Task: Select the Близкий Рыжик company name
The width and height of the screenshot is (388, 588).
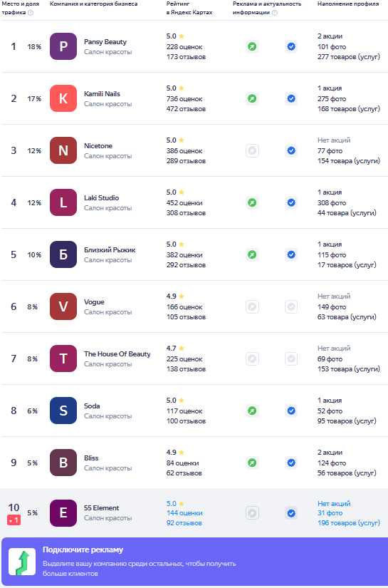Action: click(110, 250)
